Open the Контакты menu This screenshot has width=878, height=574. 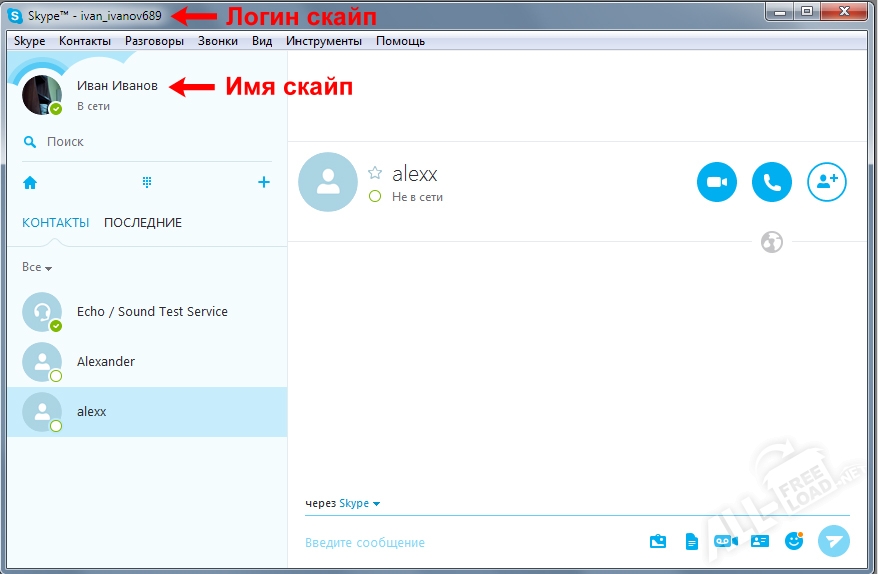click(x=85, y=41)
